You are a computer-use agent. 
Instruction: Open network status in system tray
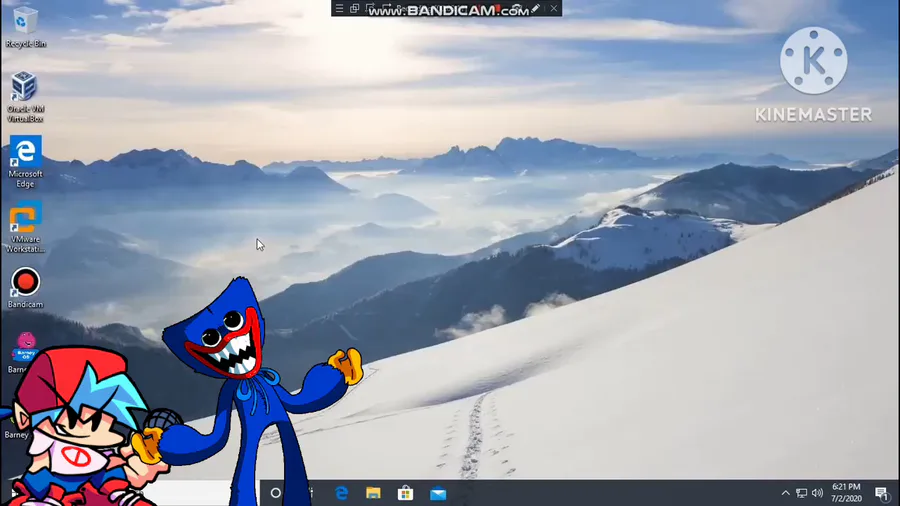coord(802,493)
